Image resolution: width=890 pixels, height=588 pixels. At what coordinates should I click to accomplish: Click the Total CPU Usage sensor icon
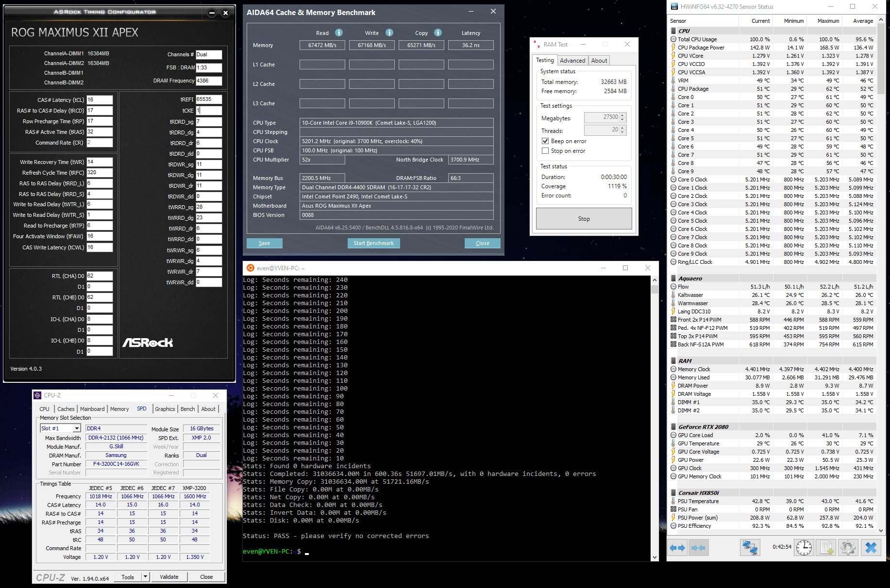[673, 39]
